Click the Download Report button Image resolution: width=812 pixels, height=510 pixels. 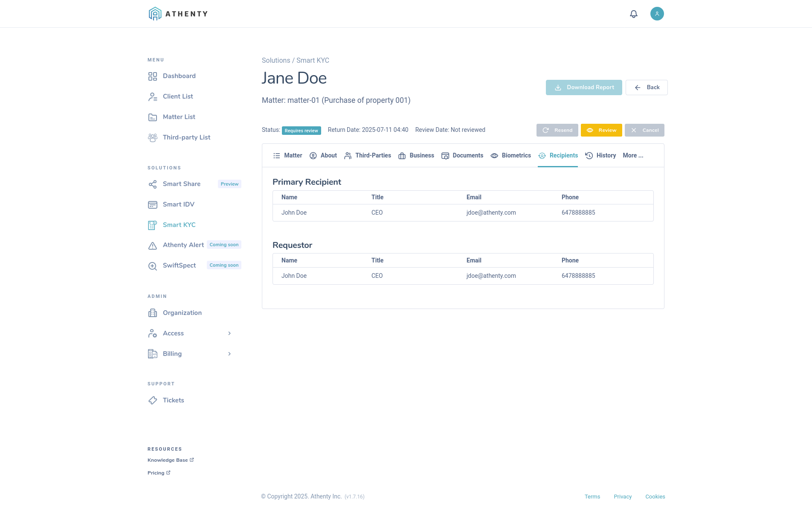[x=584, y=87]
